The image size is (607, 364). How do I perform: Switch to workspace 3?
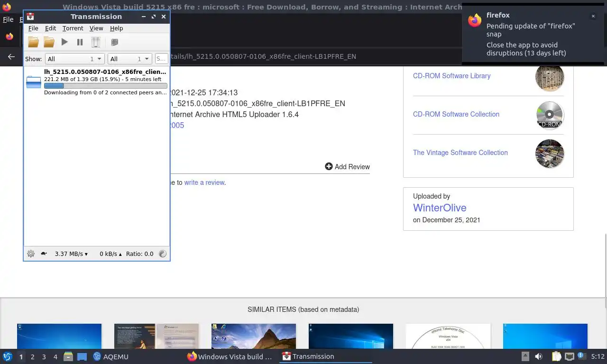tap(44, 357)
